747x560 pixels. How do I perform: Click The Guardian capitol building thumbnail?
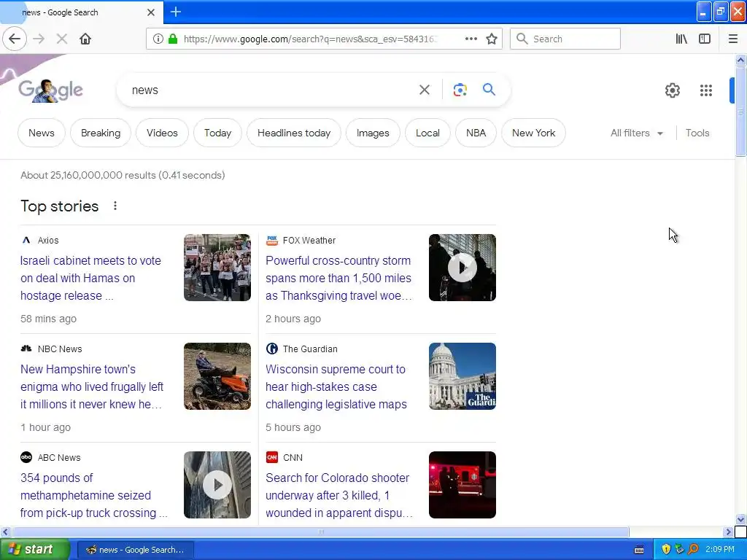tap(462, 376)
